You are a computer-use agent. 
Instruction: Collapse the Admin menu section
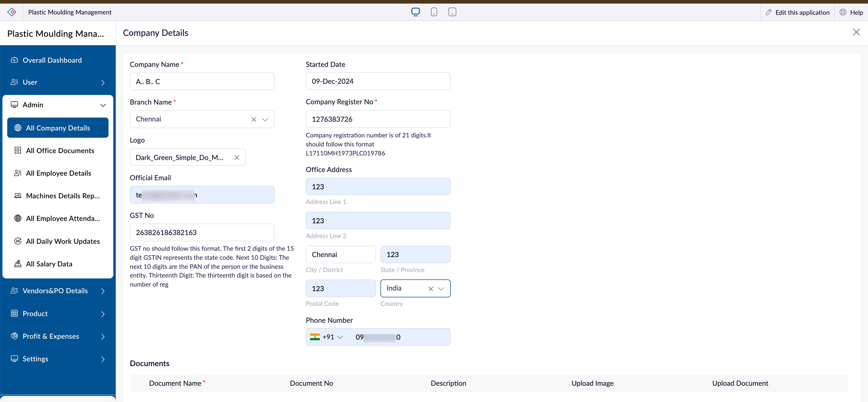(x=103, y=105)
